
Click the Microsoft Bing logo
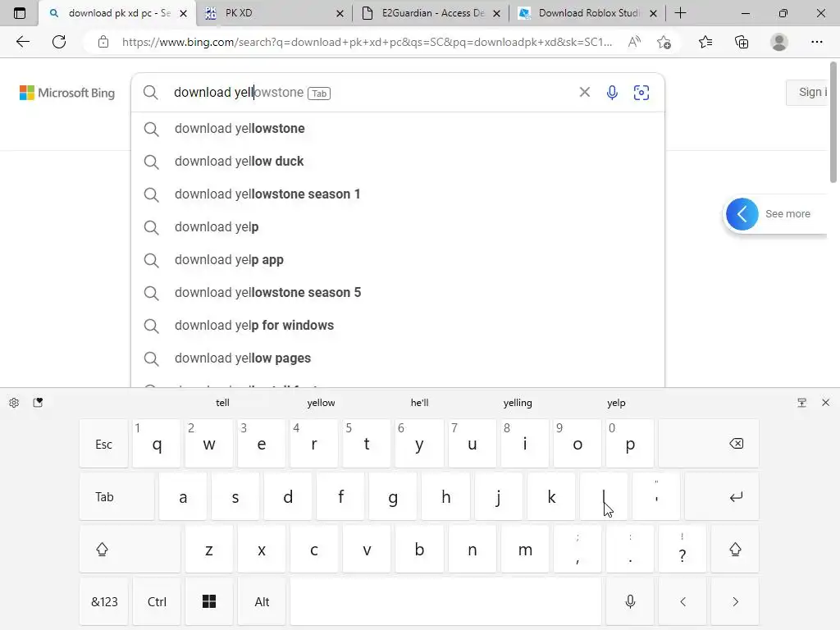coord(67,93)
